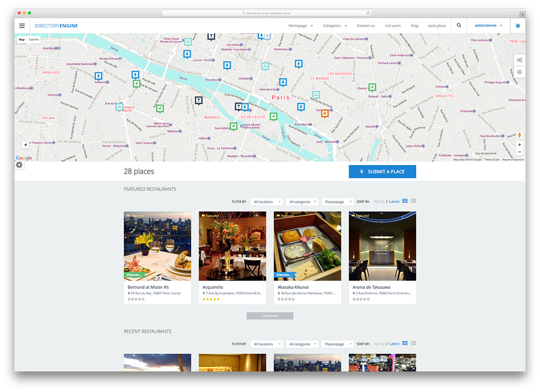
Task: Click the settings gear below the map
Action: [x=19, y=165]
